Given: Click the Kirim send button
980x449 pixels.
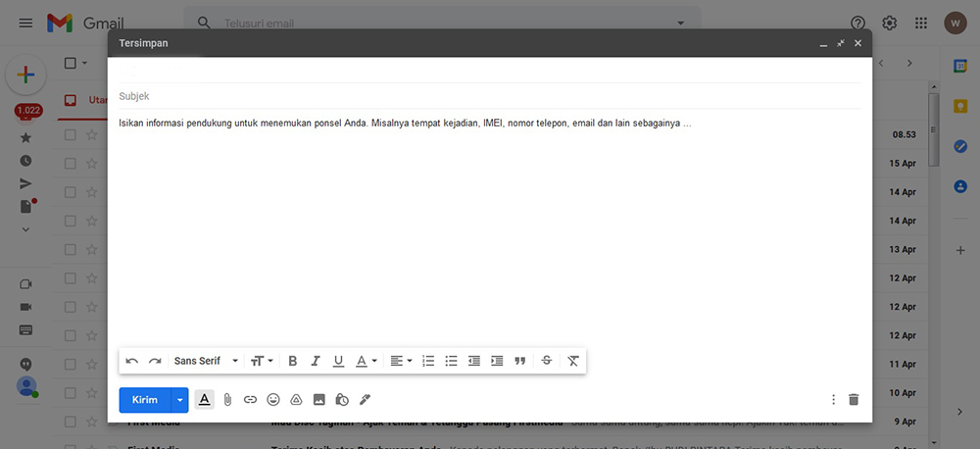Looking at the screenshot, I should click(x=145, y=400).
